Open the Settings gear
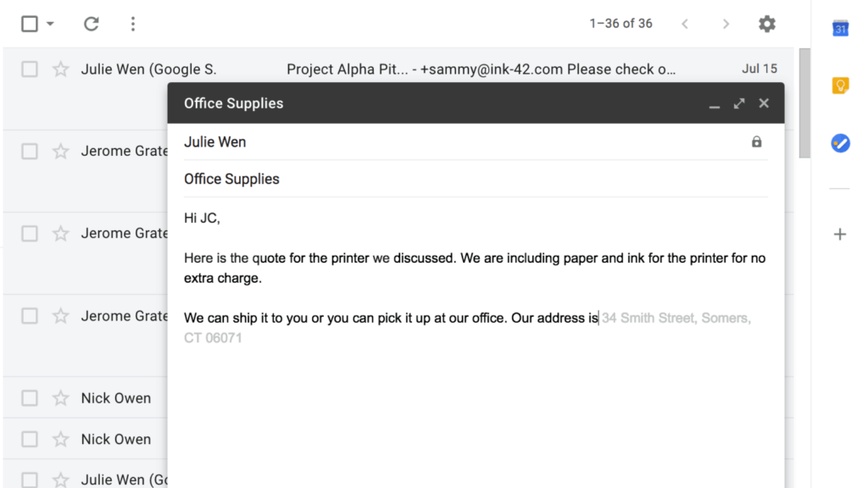The width and height of the screenshot is (868, 488). click(766, 24)
